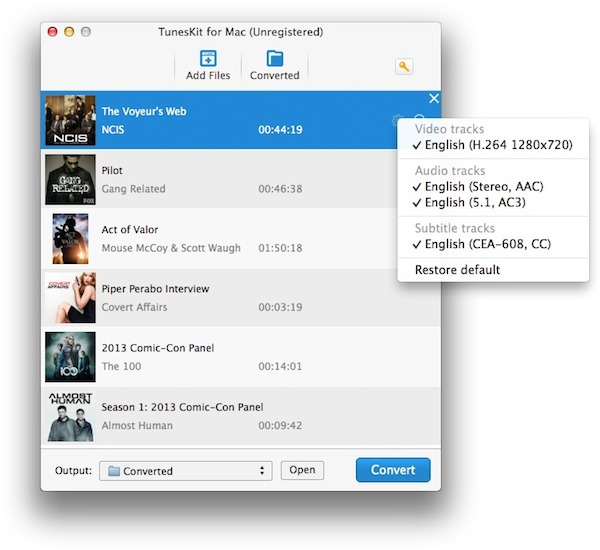Click the yellow minimize window button
Viewport: 600px width, 550px height.
click(x=69, y=31)
